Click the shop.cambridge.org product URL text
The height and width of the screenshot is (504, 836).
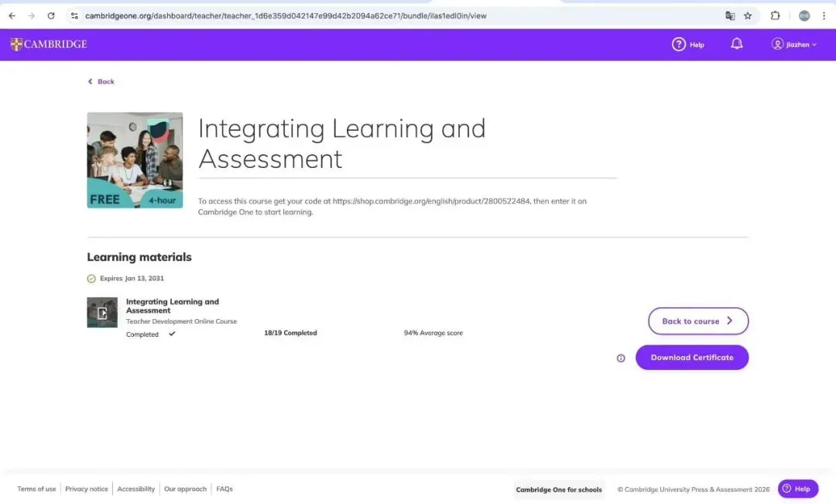(x=431, y=201)
